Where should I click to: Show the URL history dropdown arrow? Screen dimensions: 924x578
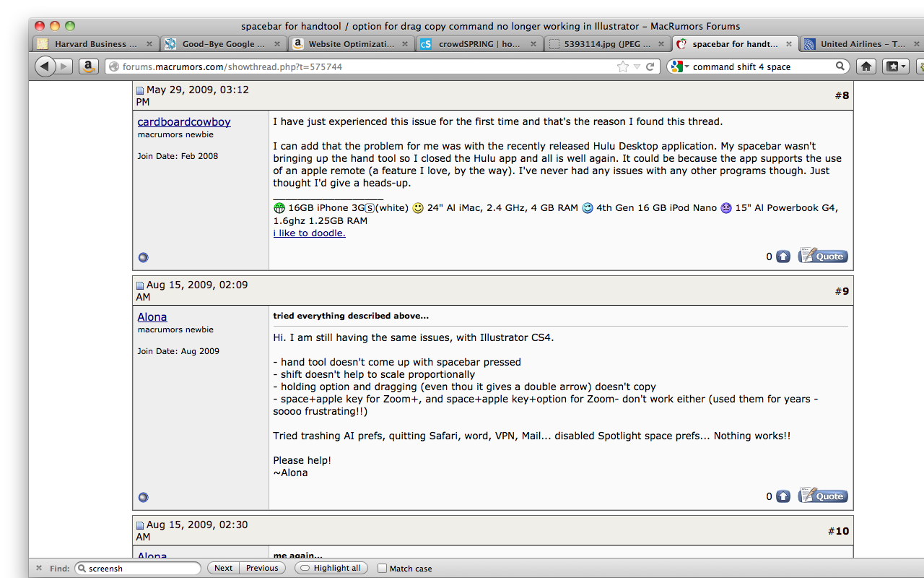coord(637,66)
